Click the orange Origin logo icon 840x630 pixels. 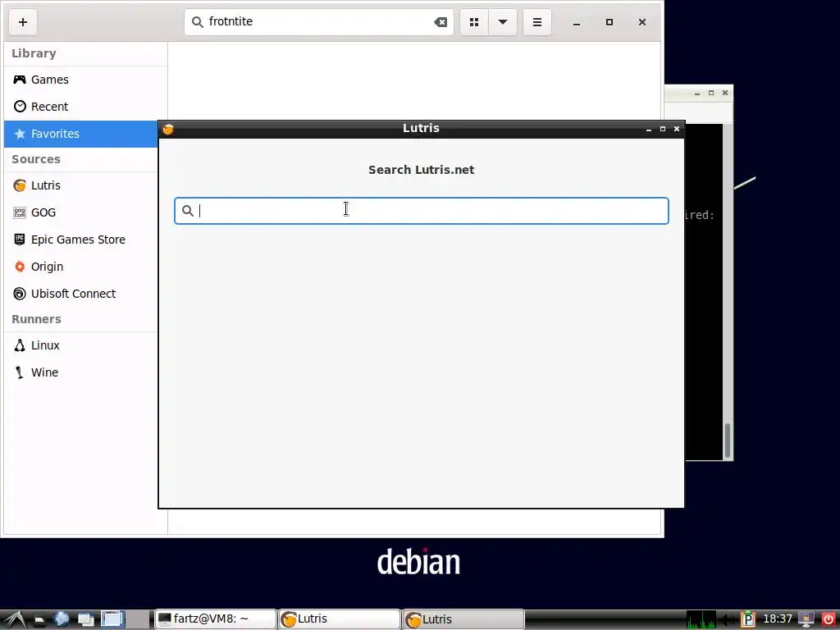20,267
